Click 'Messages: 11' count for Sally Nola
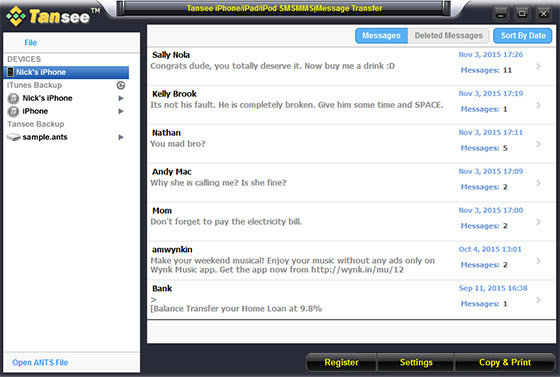The image size is (560, 377). pyautogui.click(x=486, y=70)
